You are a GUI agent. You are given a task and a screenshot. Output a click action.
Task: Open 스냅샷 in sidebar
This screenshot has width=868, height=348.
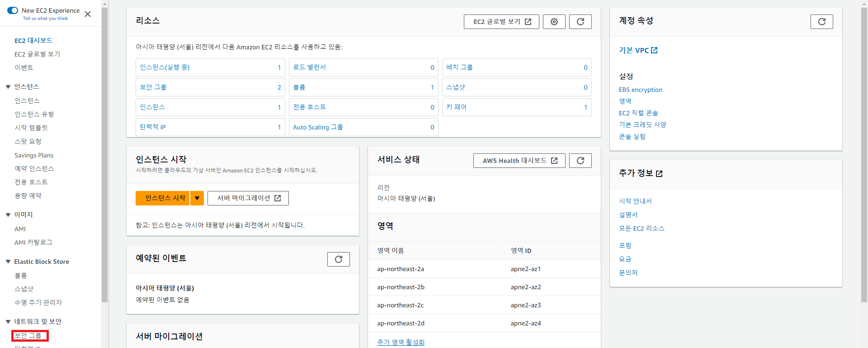24,289
